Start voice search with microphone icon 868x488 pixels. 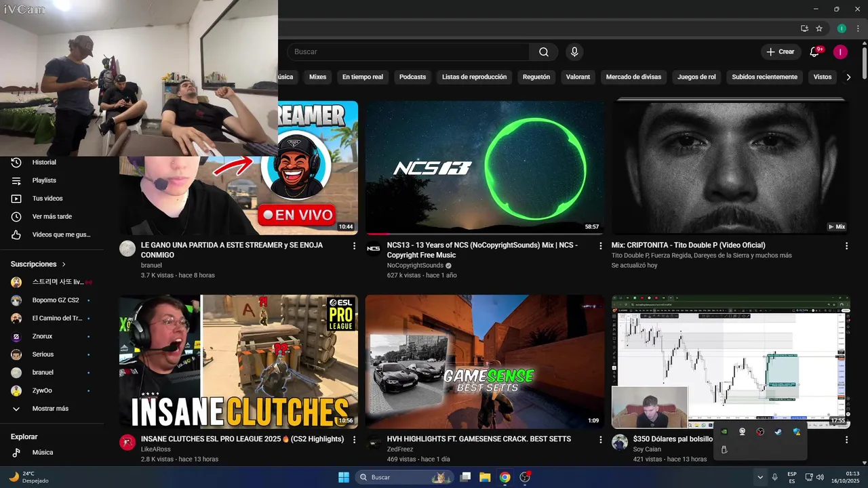pos(574,52)
